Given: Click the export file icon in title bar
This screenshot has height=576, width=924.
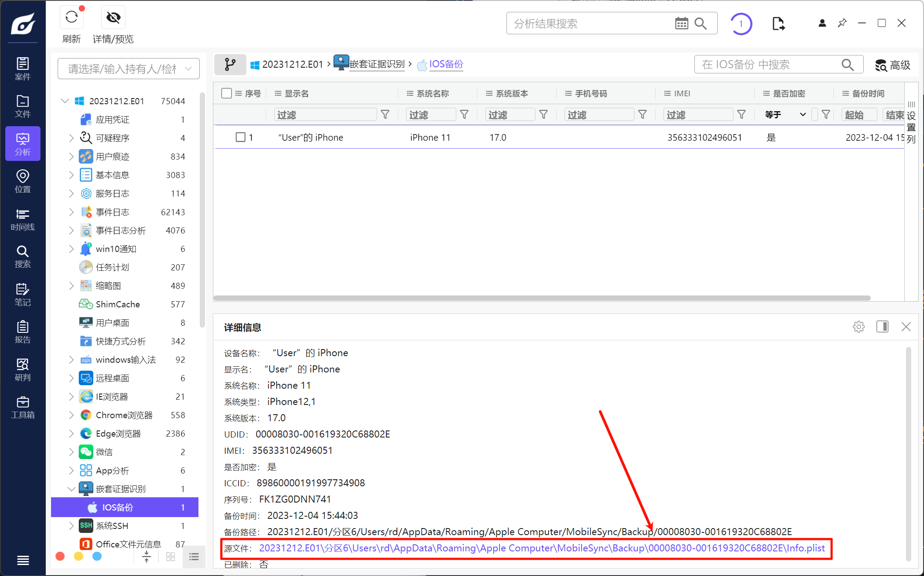Looking at the screenshot, I should tap(778, 23).
